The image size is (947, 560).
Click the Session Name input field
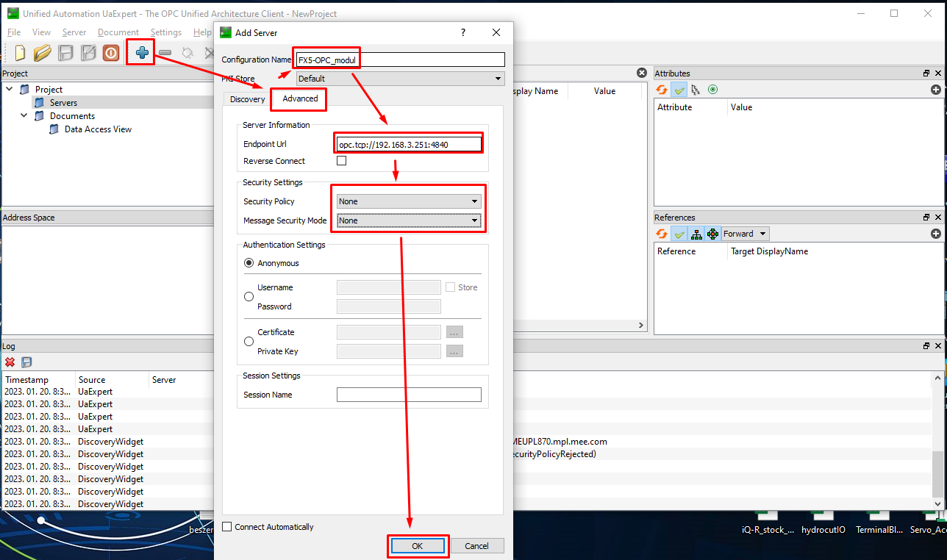(x=409, y=395)
